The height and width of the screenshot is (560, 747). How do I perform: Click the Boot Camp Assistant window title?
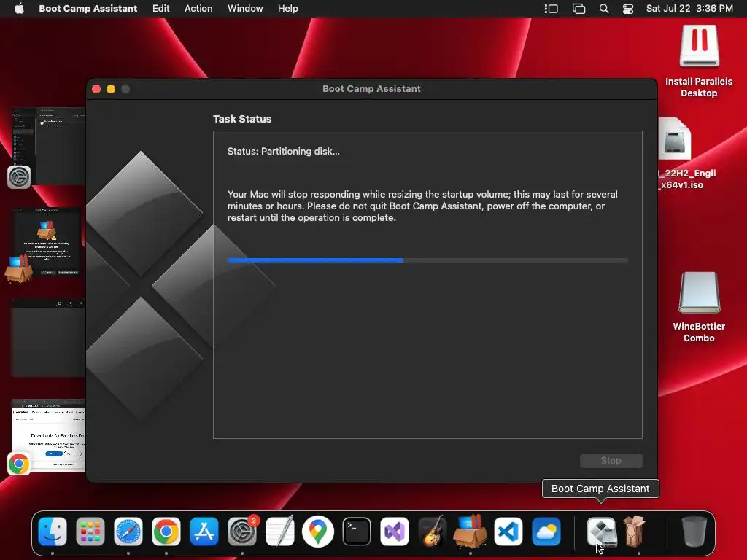coord(371,88)
